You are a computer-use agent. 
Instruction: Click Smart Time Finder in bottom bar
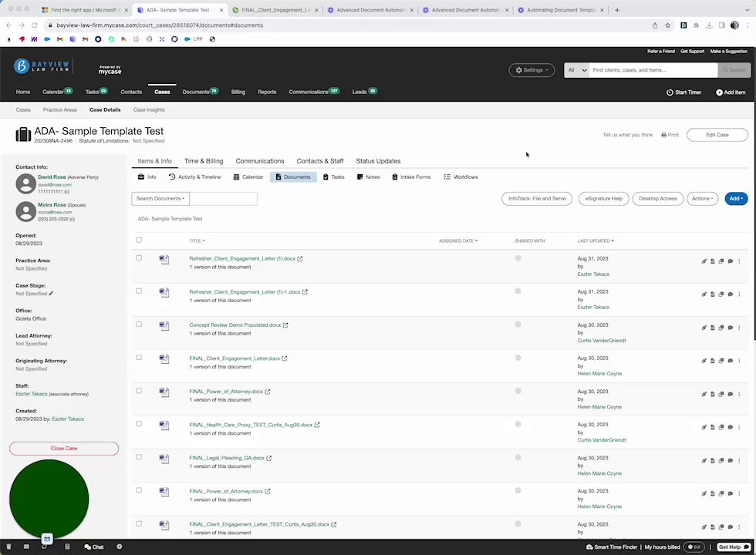611,547
